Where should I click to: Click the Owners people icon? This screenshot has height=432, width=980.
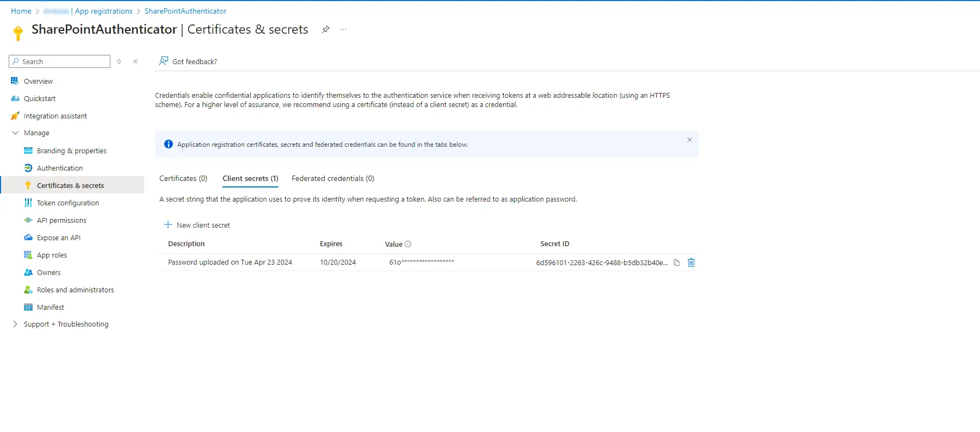click(28, 272)
